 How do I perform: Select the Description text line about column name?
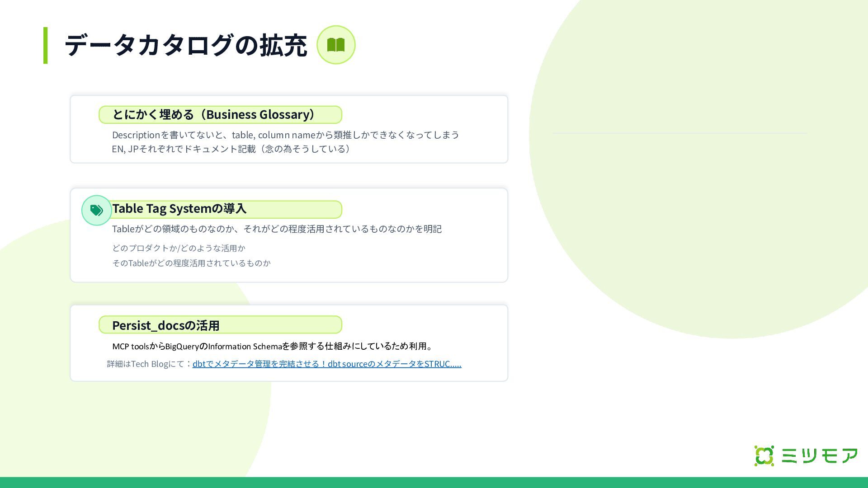[285, 135]
